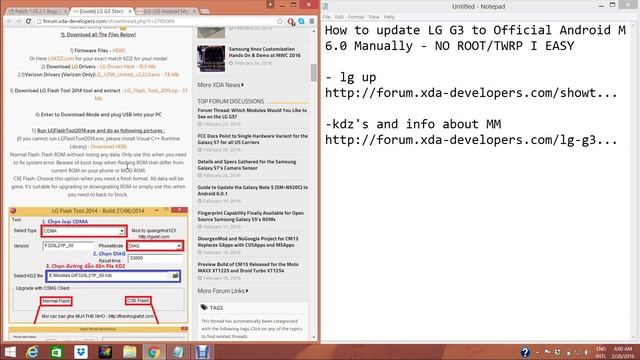Bookmark this page with star icon
The width and height of the screenshot is (640, 360).
click(x=280, y=21)
